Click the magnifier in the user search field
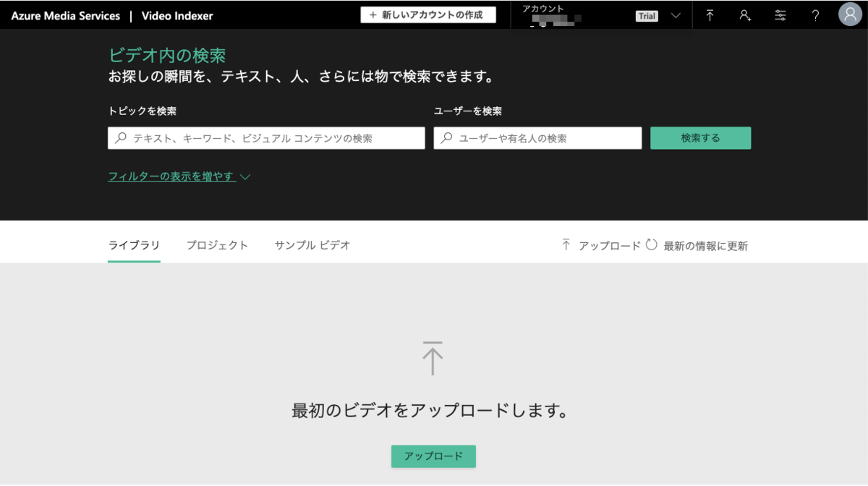Viewport: 868px width, 486px height. coord(445,137)
